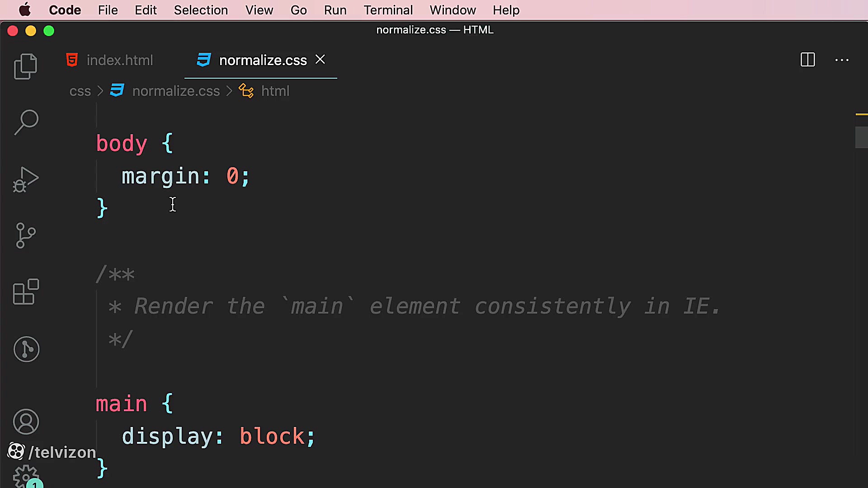Open the Extensions view

[x=25, y=292]
